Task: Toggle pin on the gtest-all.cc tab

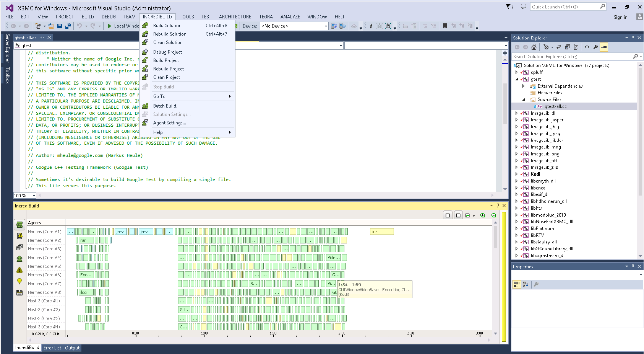Action: pyautogui.click(x=42, y=38)
